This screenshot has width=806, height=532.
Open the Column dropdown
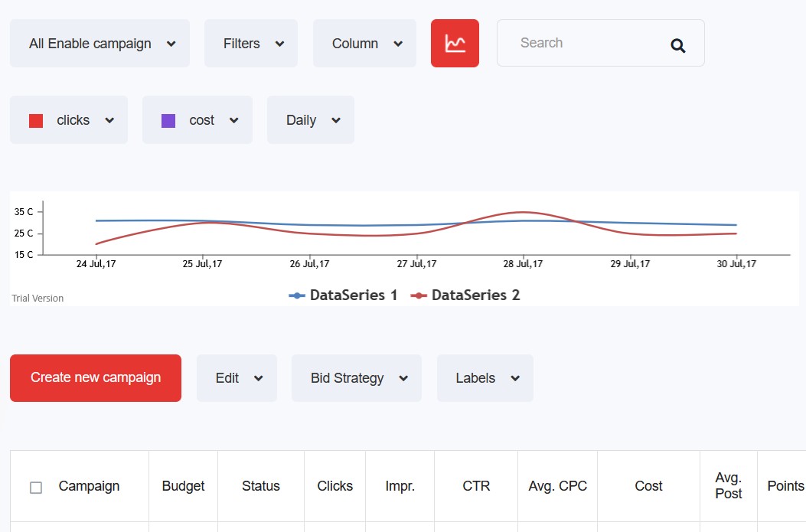[364, 44]
